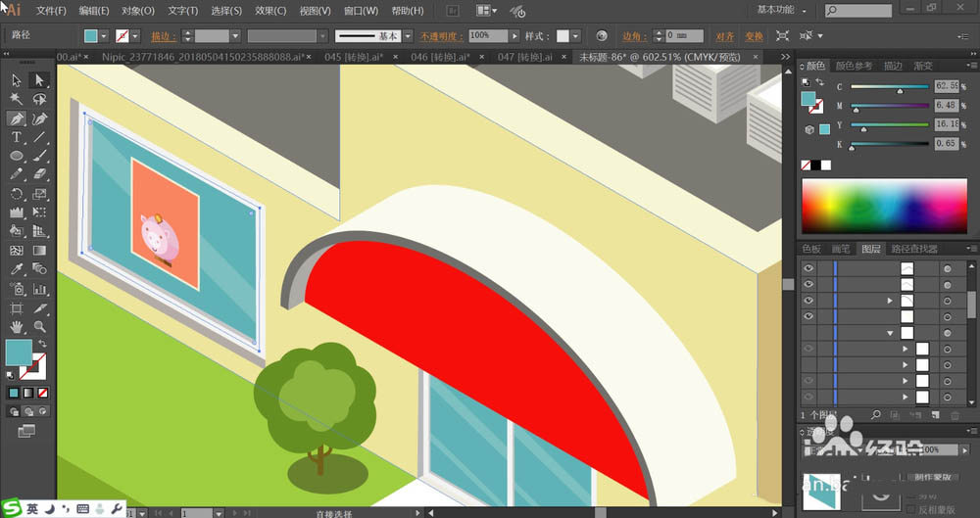Select the Direct Selection tool

pyautogui.click(x=39, y=80)
